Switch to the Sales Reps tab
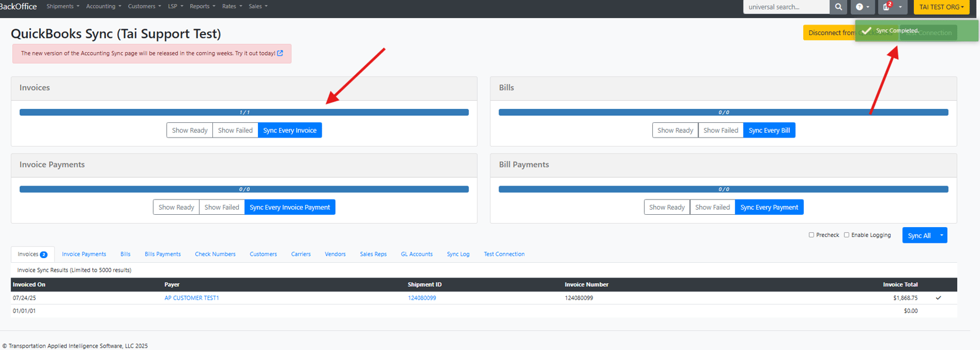The width and height of the screenshot is (980, 350). tap(373, 254)
